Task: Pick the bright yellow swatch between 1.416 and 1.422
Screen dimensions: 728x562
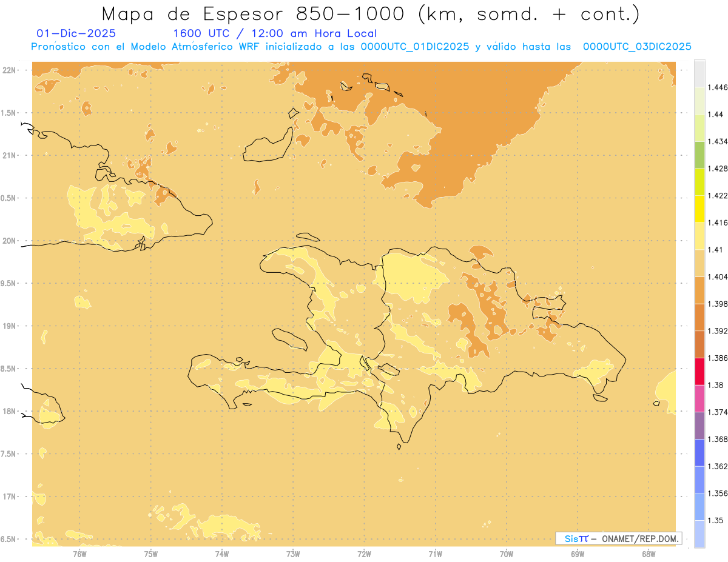Action: coord(699,209)
